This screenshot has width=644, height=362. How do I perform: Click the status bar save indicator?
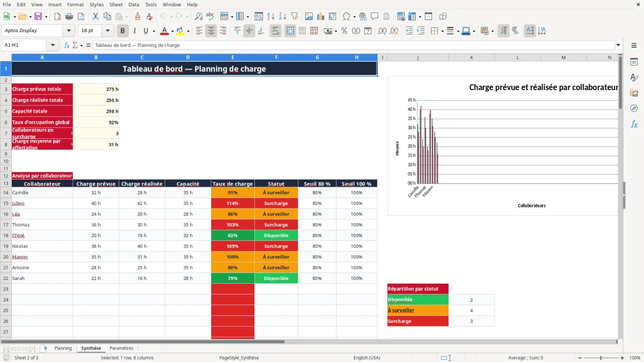point(6,358)
